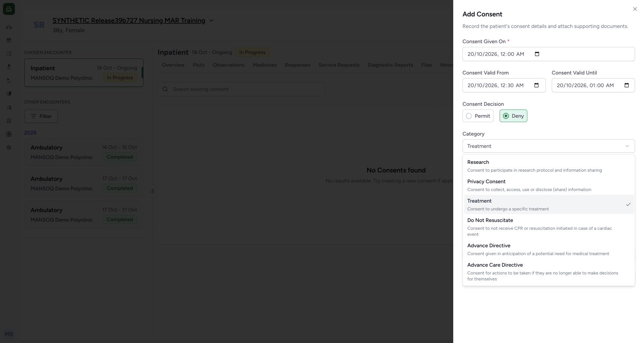
Task: Edit the Consent Given On date field
Action: pos(549,54)
